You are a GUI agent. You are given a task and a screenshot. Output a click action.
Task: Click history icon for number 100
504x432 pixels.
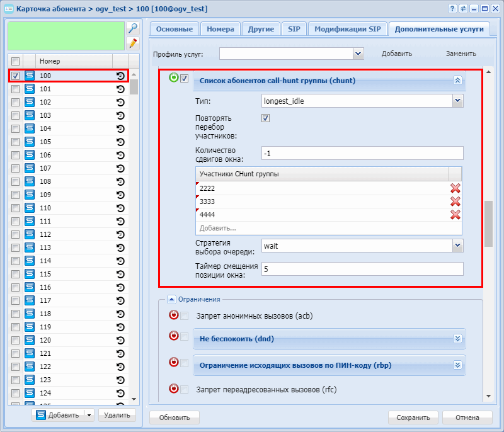point(120,76)
